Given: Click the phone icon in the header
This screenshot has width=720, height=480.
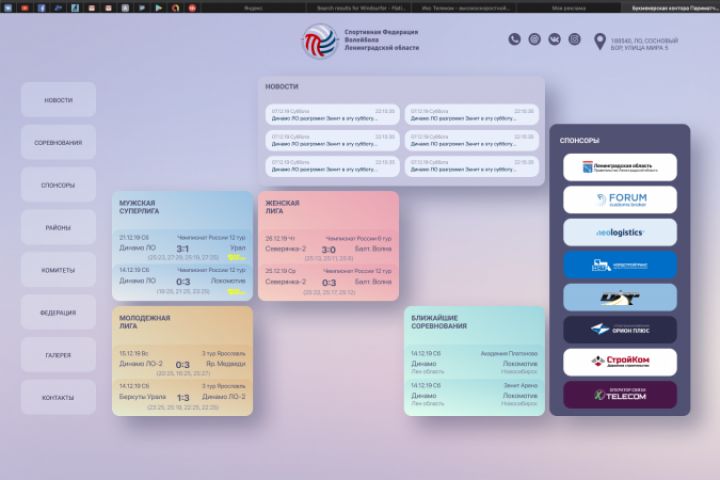Looking at the screenshot, I should tap(514, 40).
